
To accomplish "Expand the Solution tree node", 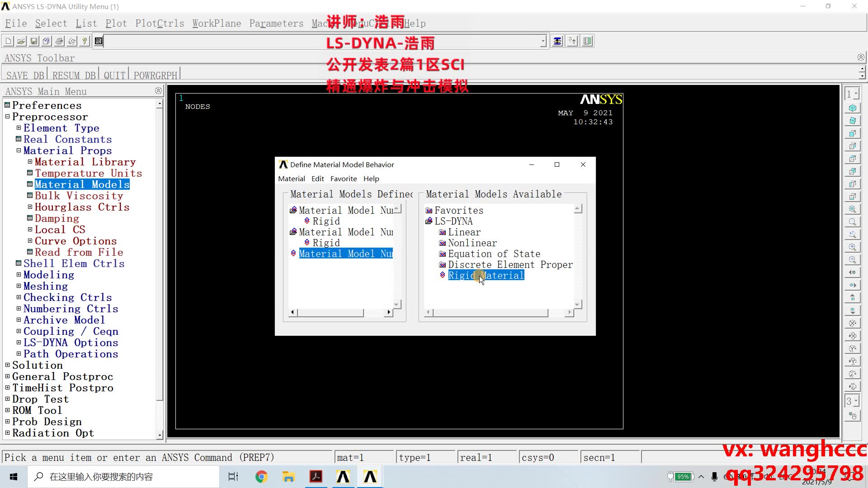I will [7, 365].
